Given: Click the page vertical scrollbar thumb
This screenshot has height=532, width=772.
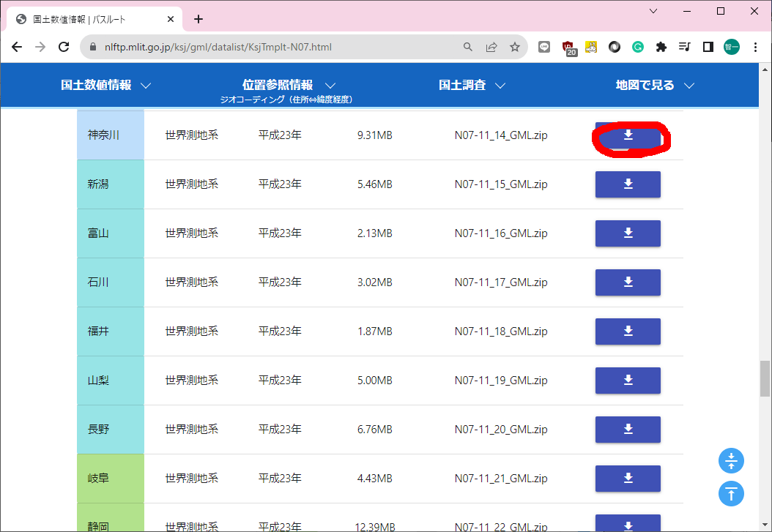Looking at the screenshot, I should 765,378.
